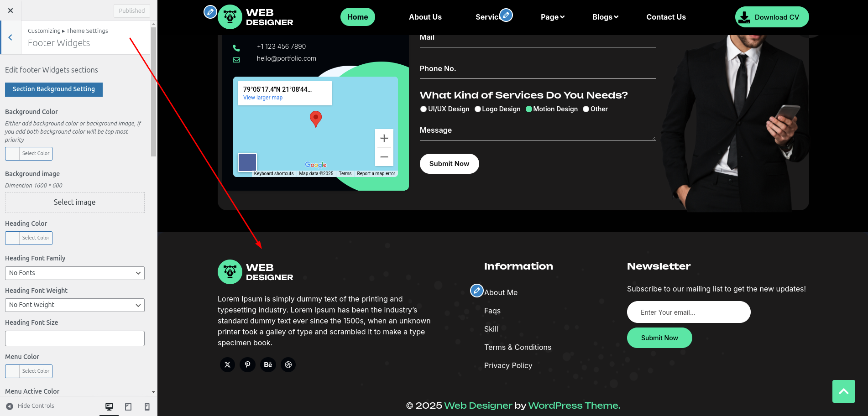
Task: Open the Heading Font Family dropdown
Action: coord(74,273)
